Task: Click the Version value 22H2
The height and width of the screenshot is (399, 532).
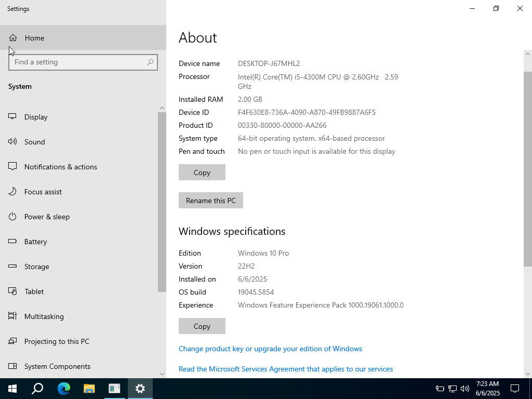Action: click(246, 266)
